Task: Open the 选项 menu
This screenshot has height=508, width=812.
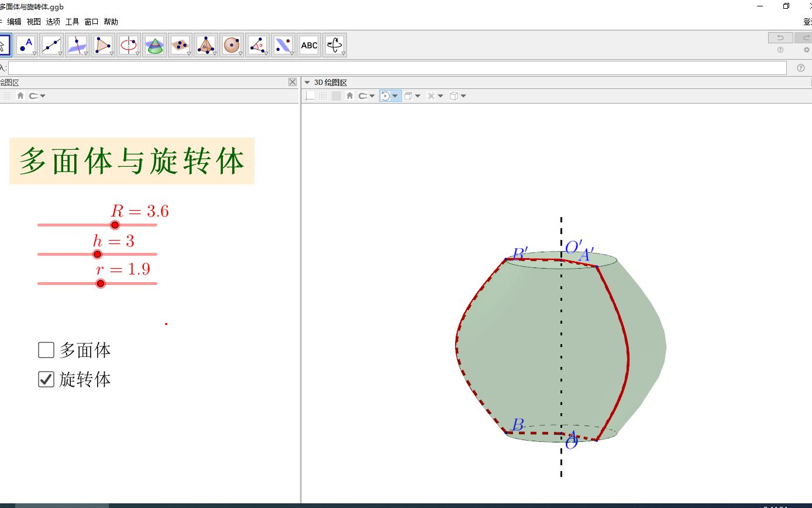Action: pos(53,22)
